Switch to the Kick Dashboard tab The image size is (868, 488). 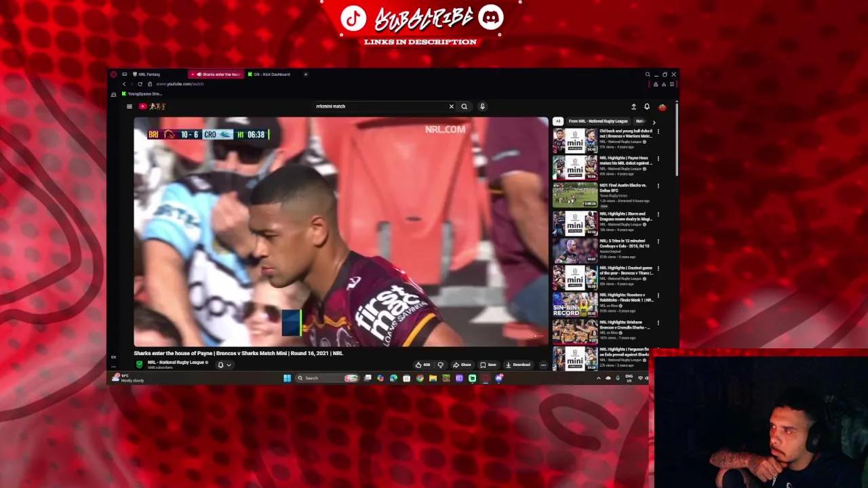pyautogui.click(x=271, y=74)
